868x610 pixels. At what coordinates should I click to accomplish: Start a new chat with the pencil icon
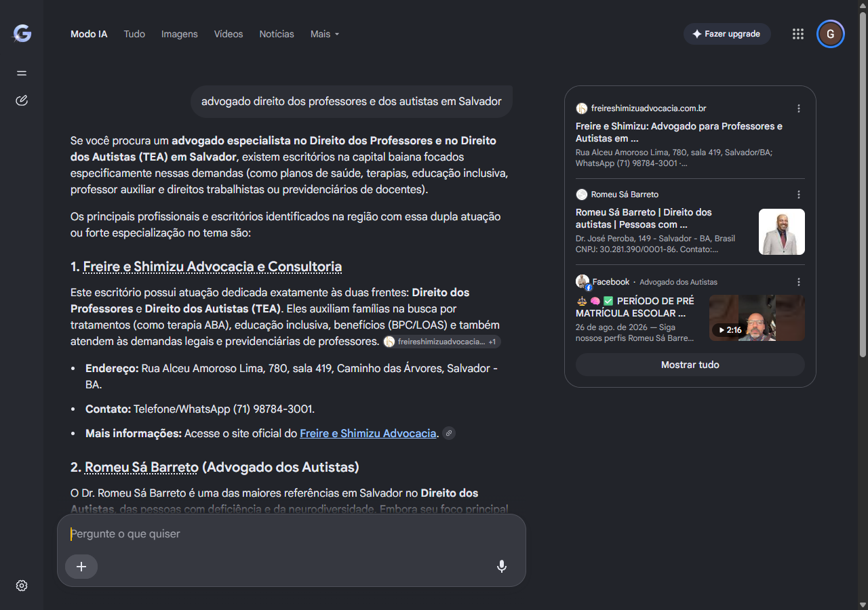tap(22, 101)
